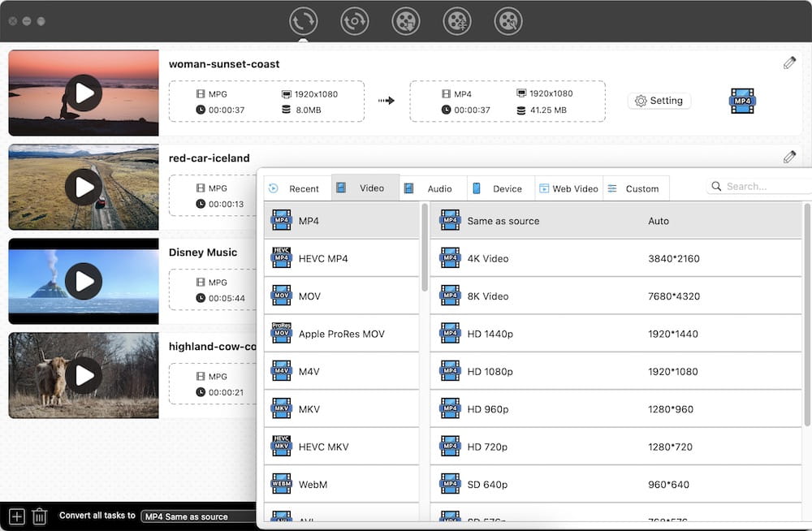Play the Disney Music video thumbnail

84,281
